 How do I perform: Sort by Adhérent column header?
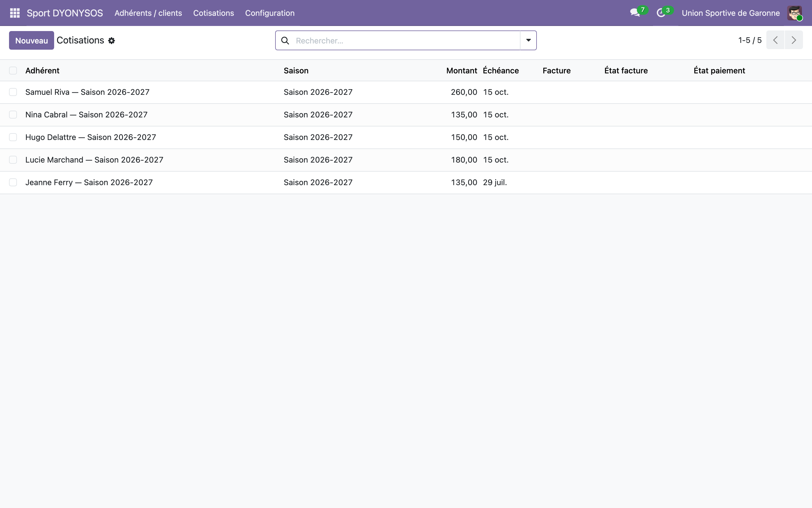coord(42,71)
